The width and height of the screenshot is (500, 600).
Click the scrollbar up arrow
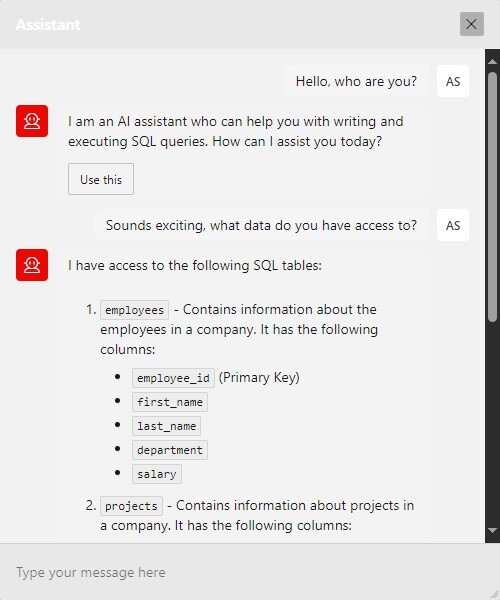[x=492, y=61]
